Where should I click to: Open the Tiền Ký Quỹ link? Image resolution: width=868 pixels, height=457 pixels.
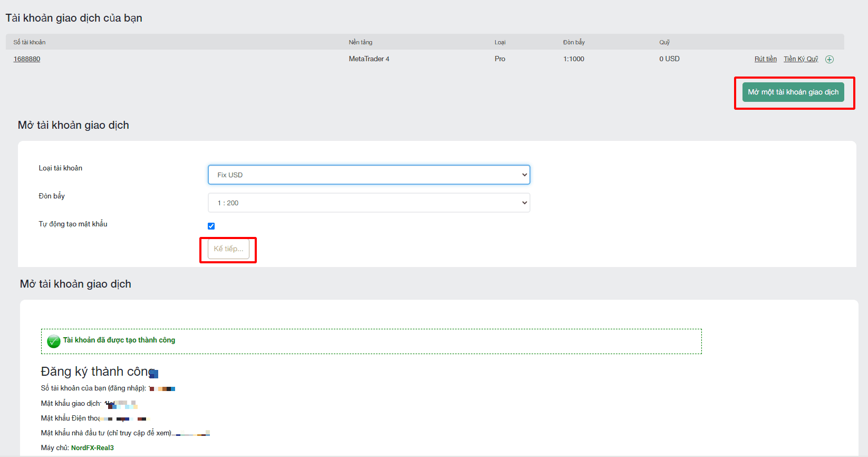click(801, 59)
